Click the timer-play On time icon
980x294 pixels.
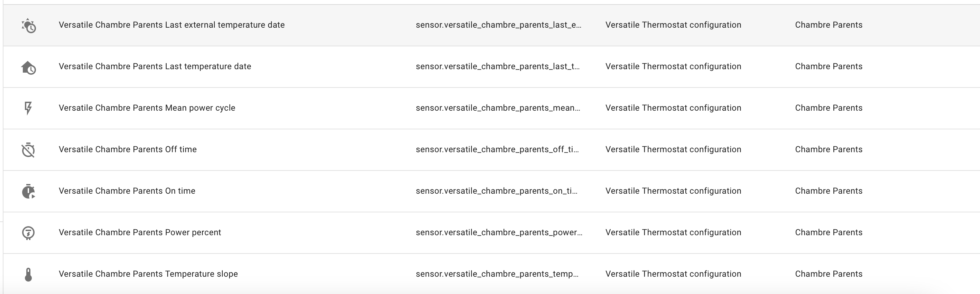29,191
